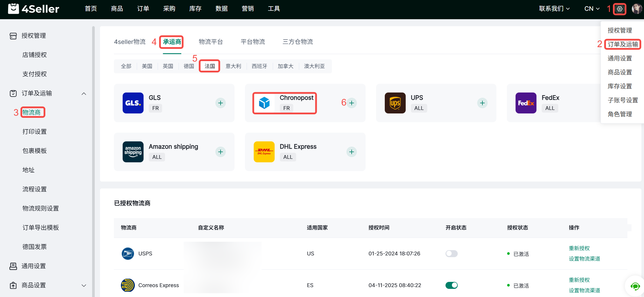Select the 法国 country filter

coord(210,66)
